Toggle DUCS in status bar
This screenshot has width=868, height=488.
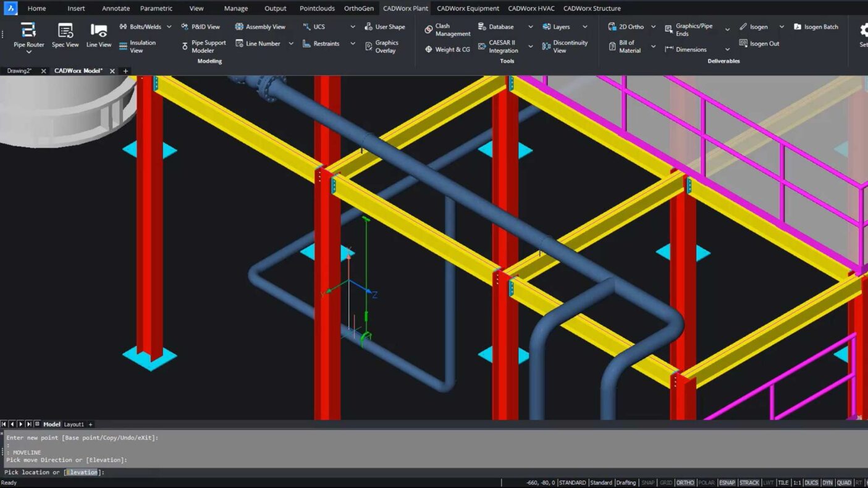tap(811, 482)
